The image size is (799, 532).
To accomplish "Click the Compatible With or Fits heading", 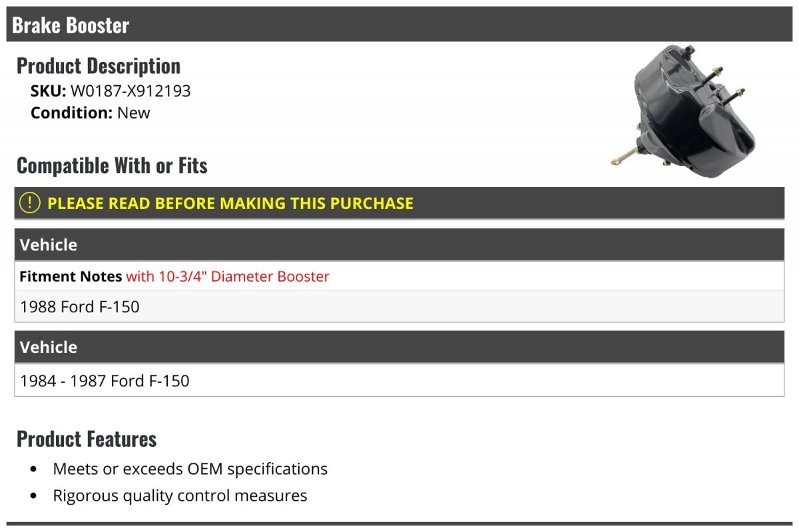I will (x=112, y=165).
